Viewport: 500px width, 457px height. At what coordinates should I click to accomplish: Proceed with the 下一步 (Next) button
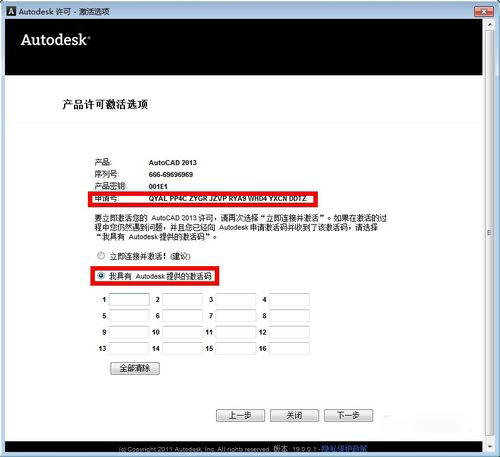[348, 415]
